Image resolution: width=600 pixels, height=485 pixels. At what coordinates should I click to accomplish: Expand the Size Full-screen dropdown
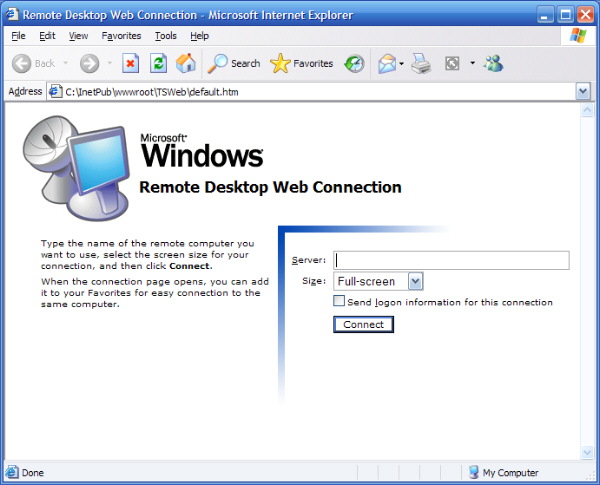[x=416, y=282]
